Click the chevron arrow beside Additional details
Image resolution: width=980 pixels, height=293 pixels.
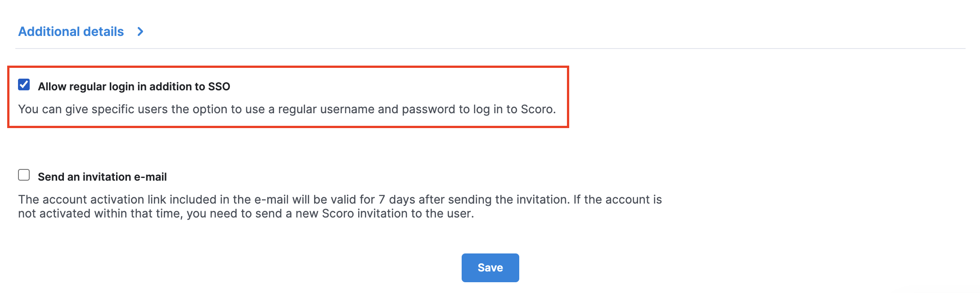point(140,31)
